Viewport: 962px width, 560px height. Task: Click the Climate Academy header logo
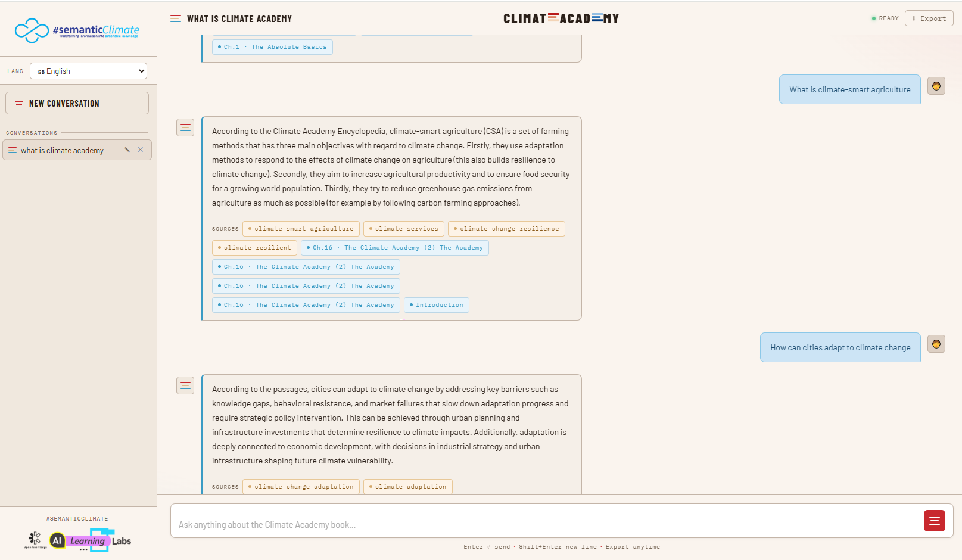pyautogui.click(x=561, y=18)
